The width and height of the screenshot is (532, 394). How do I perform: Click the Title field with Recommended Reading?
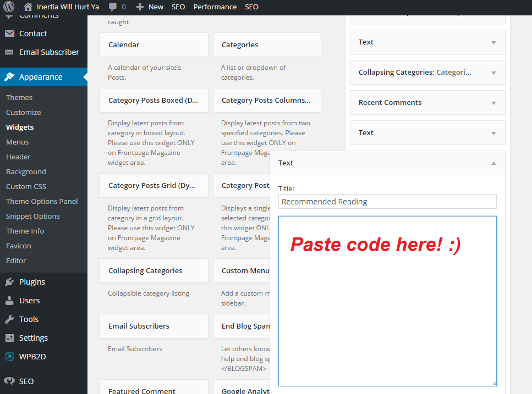387,202
